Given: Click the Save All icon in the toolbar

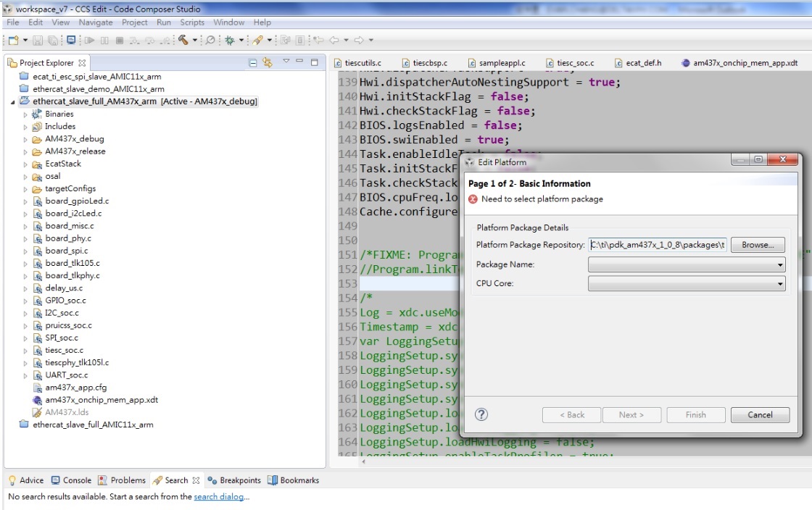Looking at the screenshot, I should pyautogui.click(x=53, y=41).
